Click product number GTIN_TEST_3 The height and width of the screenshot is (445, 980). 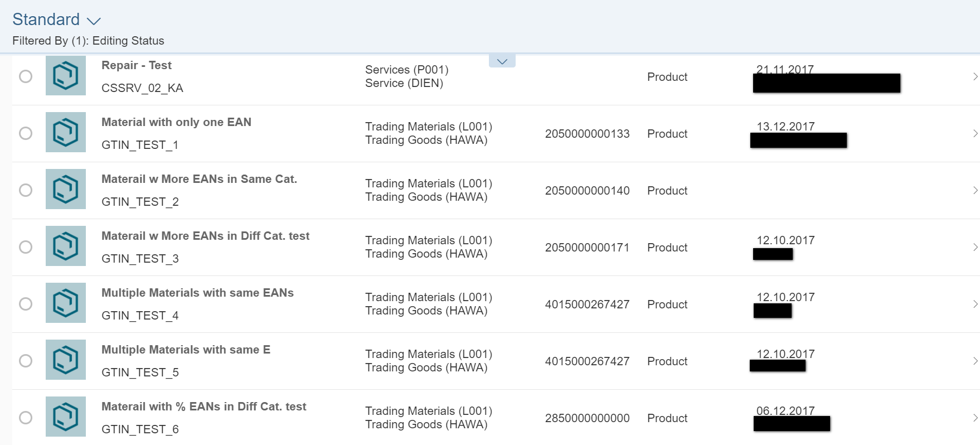click(140, 259)
